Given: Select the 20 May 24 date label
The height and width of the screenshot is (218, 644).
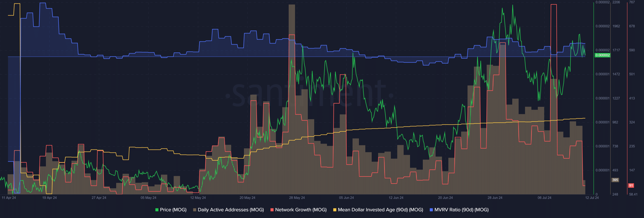Looking at the screenshot, I should point(247,198).
